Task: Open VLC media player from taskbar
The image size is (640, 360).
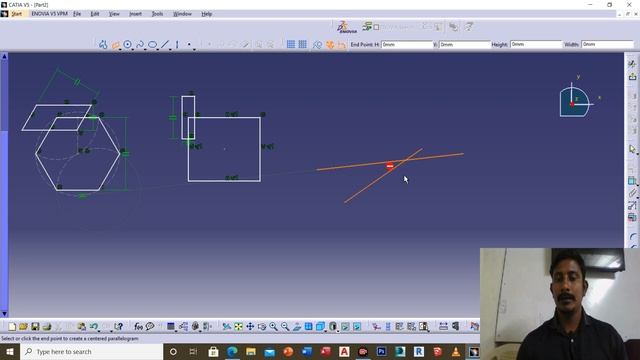Action: 456,351
